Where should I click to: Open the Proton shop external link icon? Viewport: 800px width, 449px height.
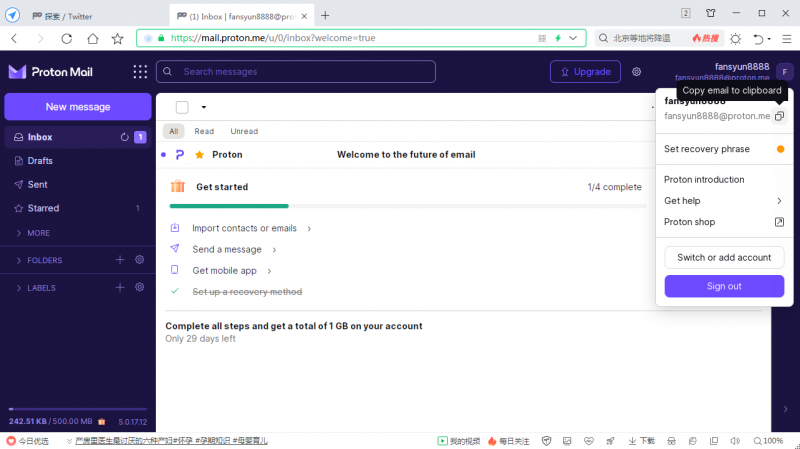coord(779,222)
